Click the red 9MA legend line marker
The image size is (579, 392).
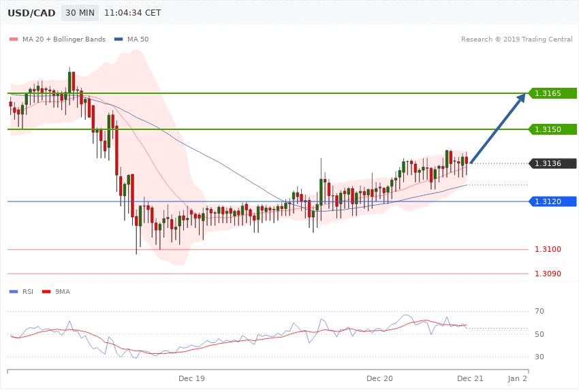pos(47,292)
